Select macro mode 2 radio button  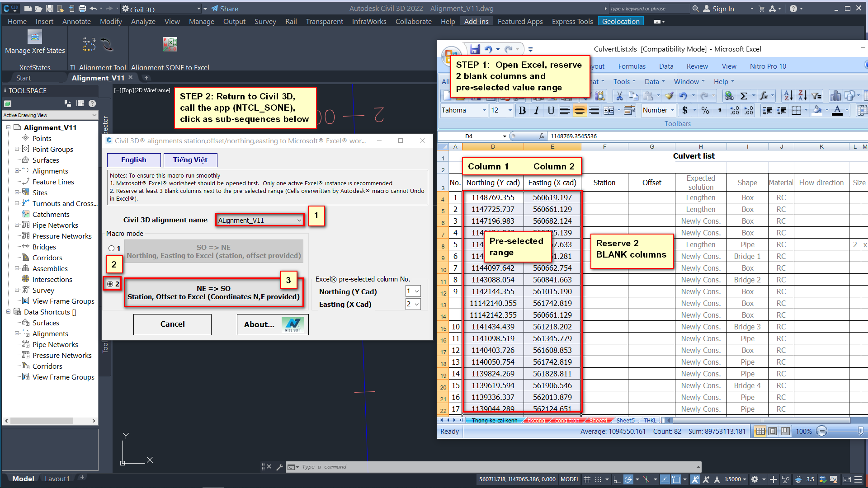pos(110,284)
